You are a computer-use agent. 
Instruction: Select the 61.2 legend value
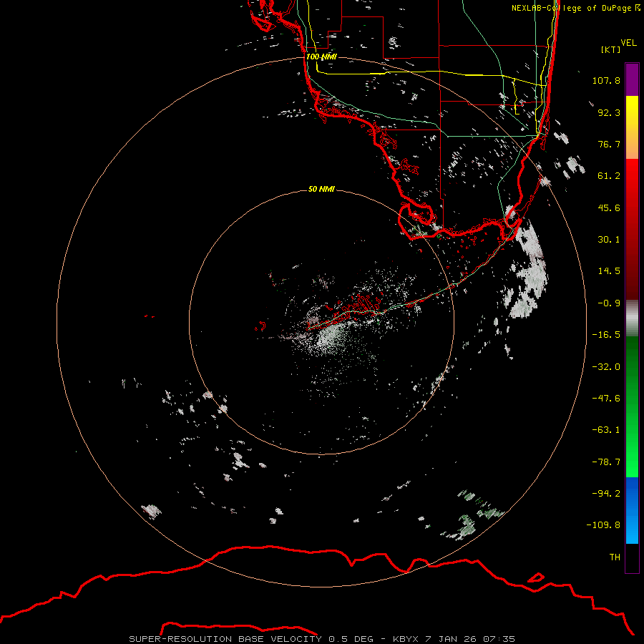pos(609,176)
